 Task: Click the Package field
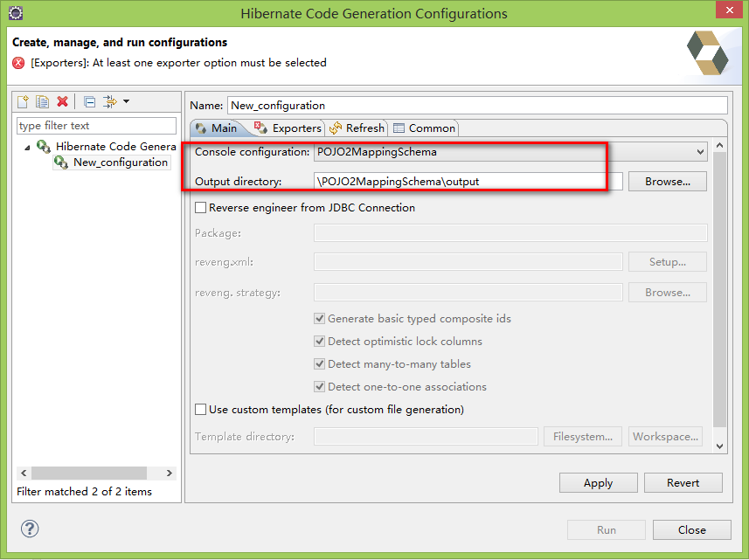[x=510, y=233]
